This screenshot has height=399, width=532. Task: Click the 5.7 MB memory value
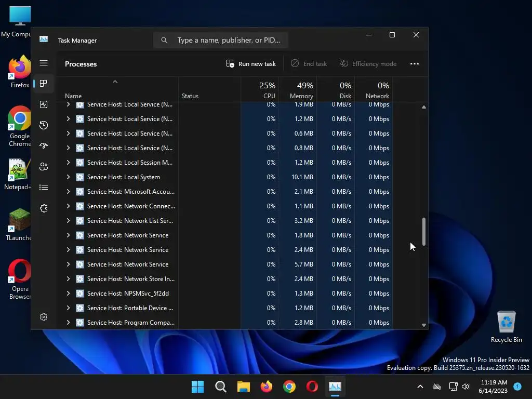pyautogui.click(x=303, y=264)
